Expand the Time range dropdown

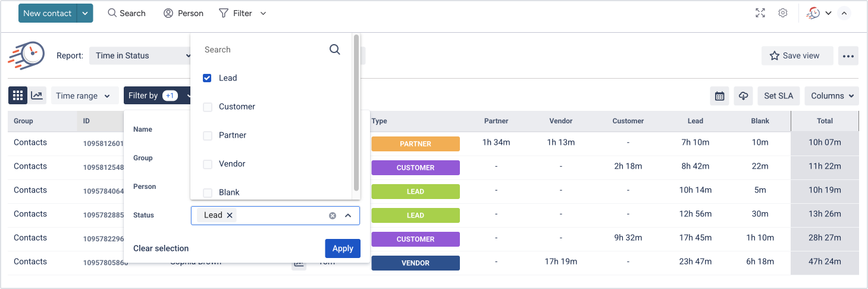pyautogui.click(x=83, y=96)
